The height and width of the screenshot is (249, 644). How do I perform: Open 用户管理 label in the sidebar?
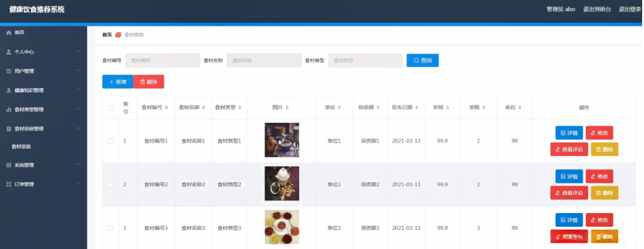[x=24, y=71]
